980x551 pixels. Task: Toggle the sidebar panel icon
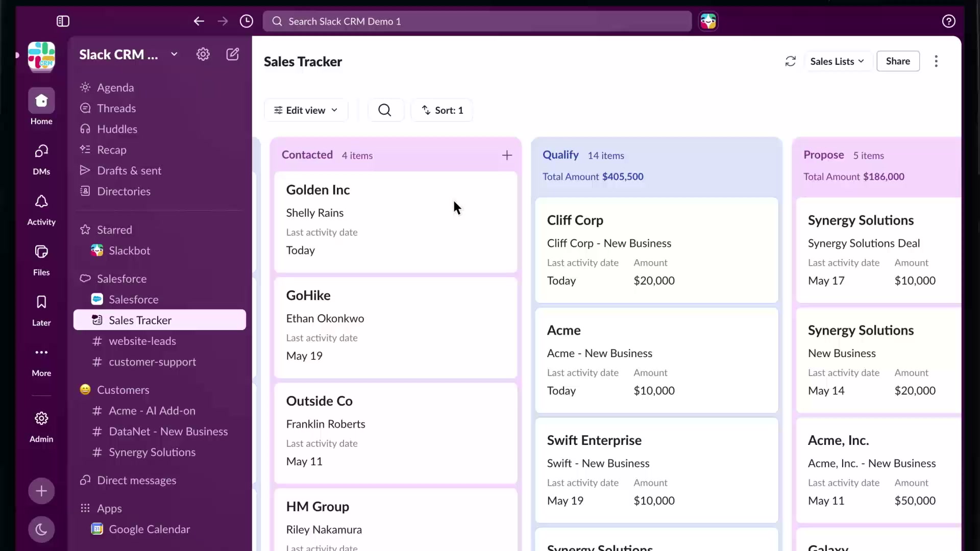[x=63, y=21]
